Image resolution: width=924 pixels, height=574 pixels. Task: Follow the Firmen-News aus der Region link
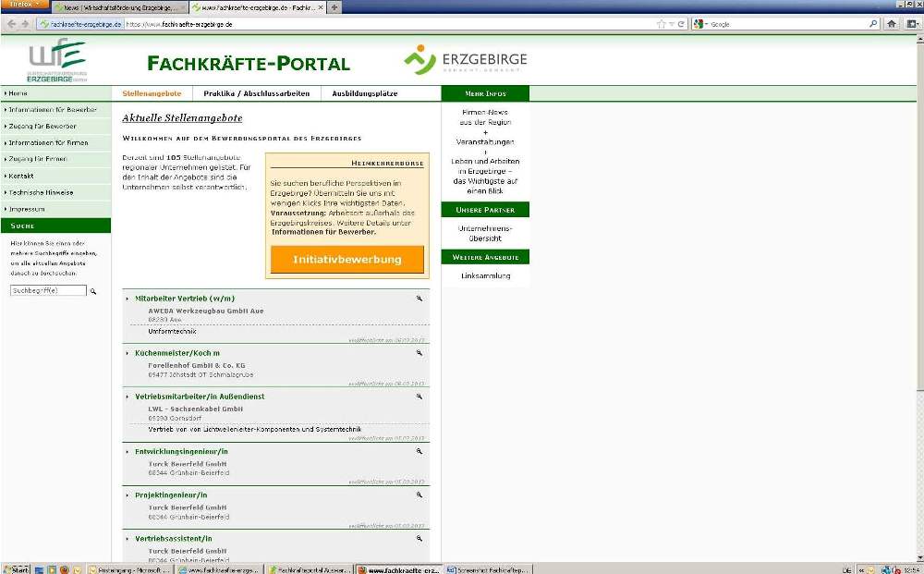click(x=485, y=117)
